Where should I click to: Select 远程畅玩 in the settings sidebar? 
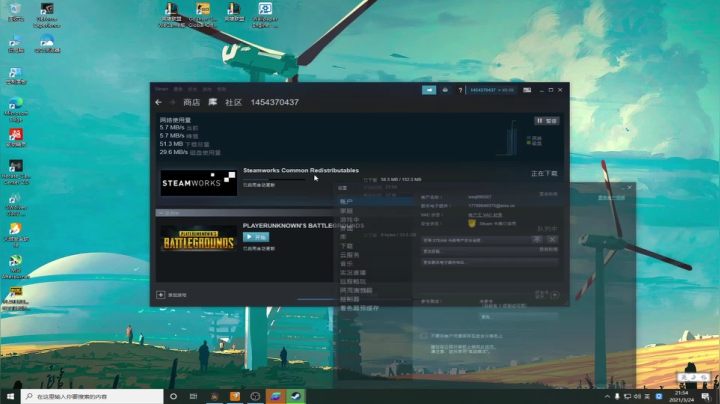coord(353,281)
